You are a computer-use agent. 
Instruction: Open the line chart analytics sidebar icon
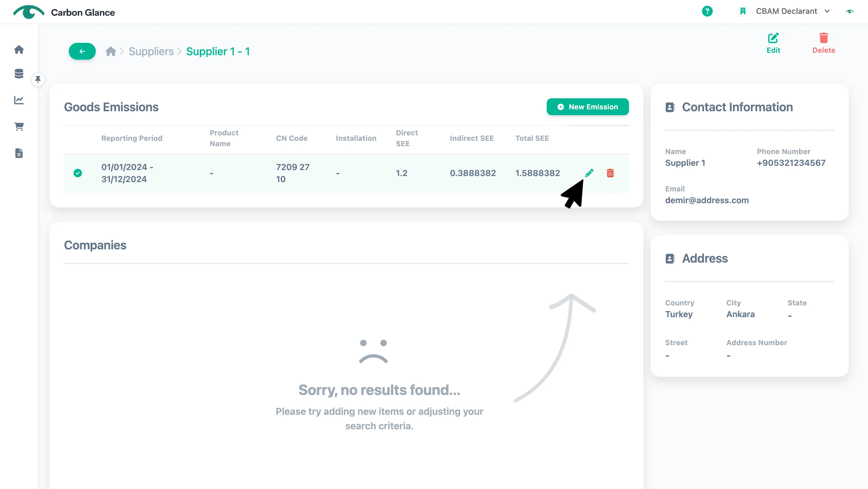pos(19,100)
